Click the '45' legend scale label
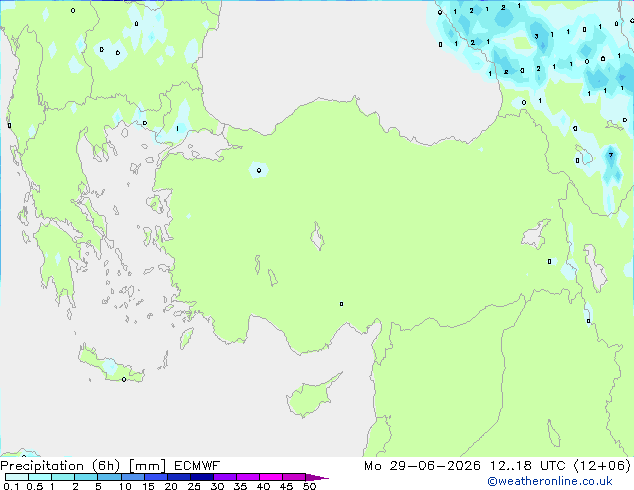This screenshot has height=490, width=634. pos(286,486)
